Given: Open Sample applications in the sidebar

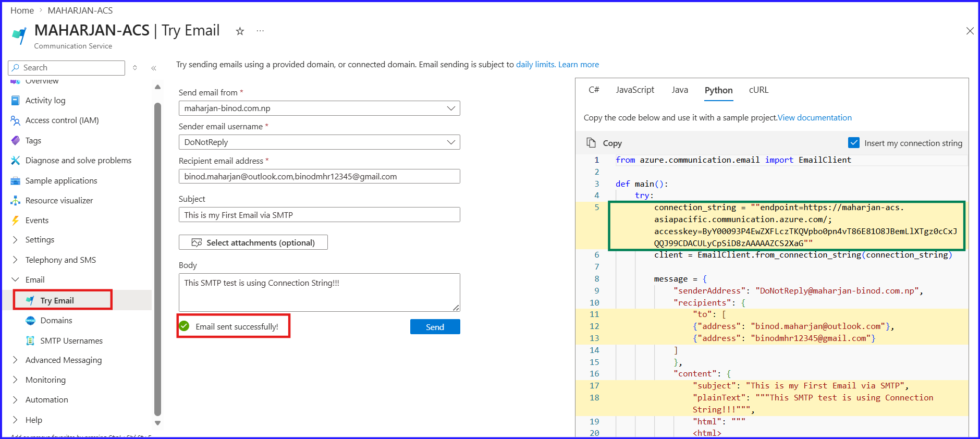Looking at the screenshot, I should point(61,181).
